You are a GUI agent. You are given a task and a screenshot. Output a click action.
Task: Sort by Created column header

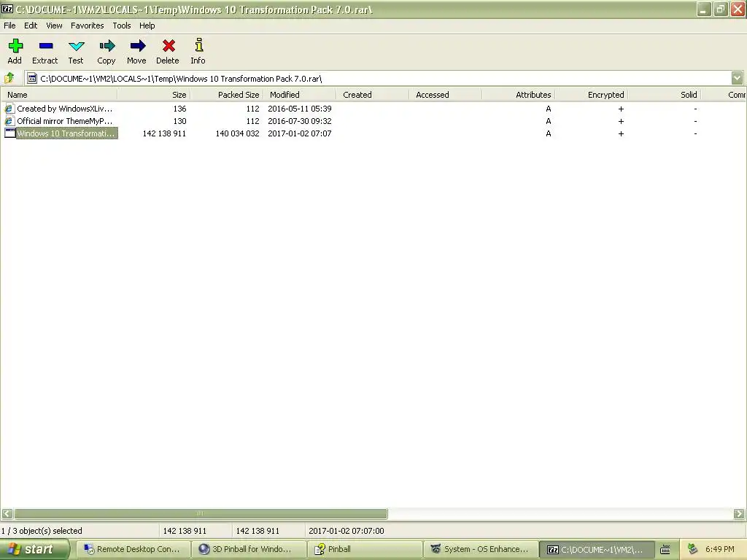(373, 95)
